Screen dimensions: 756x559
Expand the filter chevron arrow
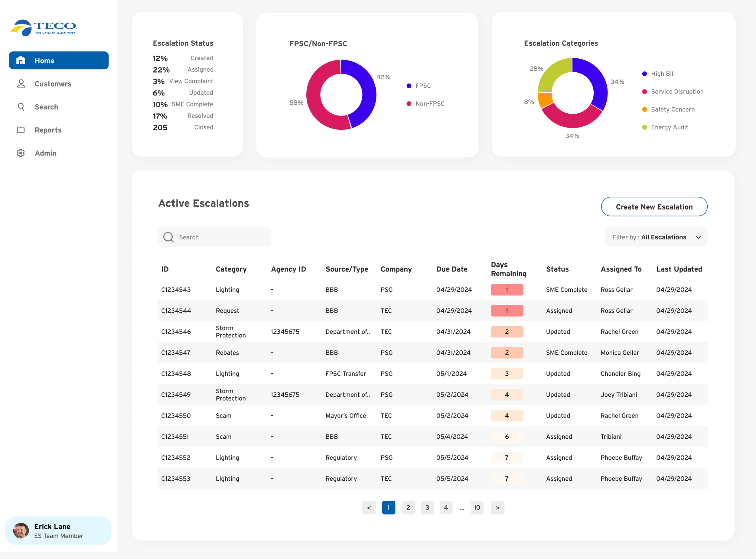click(698, 237)
